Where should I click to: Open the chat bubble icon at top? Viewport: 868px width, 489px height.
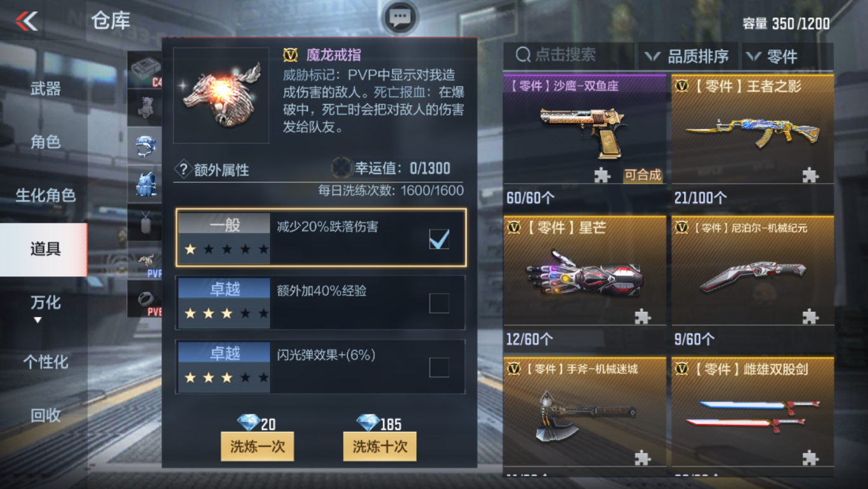click(400, 18)
